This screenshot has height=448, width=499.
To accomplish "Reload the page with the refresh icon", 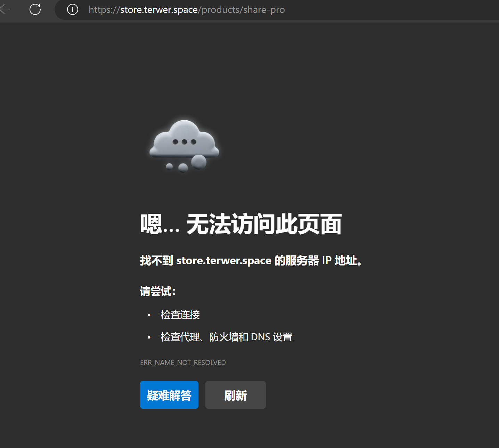I will coord(35,9).
